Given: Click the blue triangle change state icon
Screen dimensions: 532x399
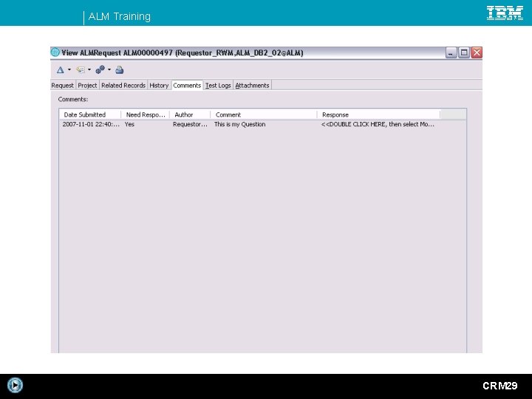Looking at the screenshot, I should pos(61,70).
